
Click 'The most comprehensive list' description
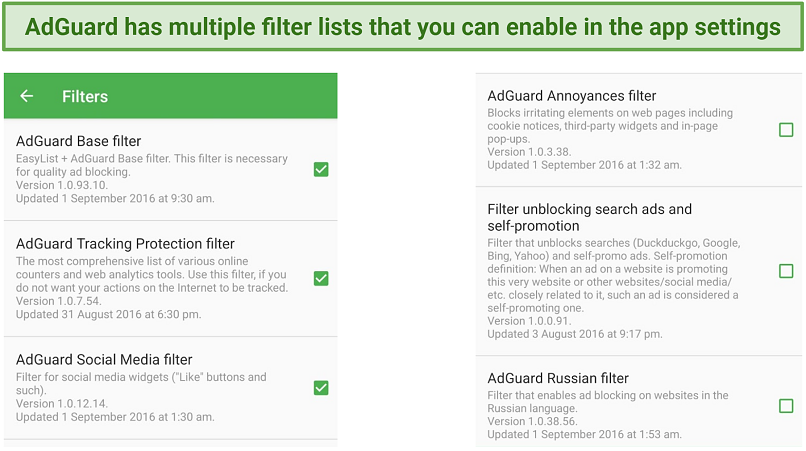(x=152, y=275)
